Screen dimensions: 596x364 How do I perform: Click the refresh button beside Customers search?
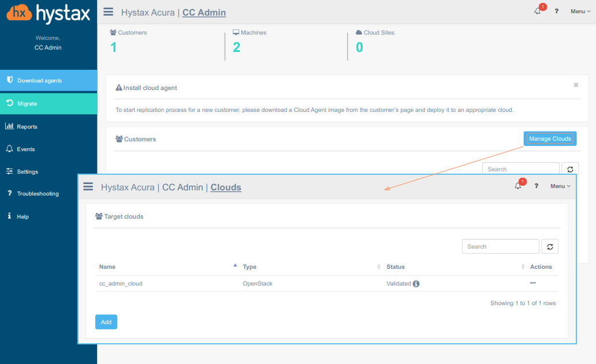pos(570,169)
